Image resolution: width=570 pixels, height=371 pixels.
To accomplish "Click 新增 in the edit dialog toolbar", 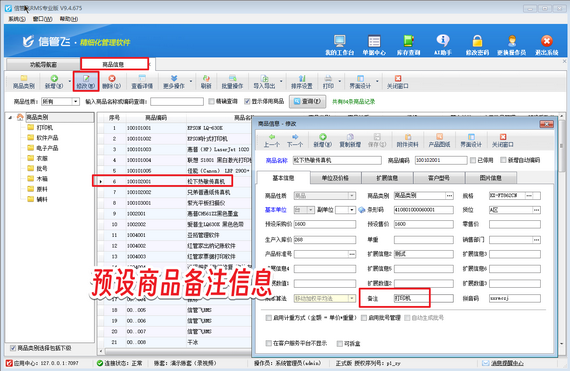I will 322,140.
